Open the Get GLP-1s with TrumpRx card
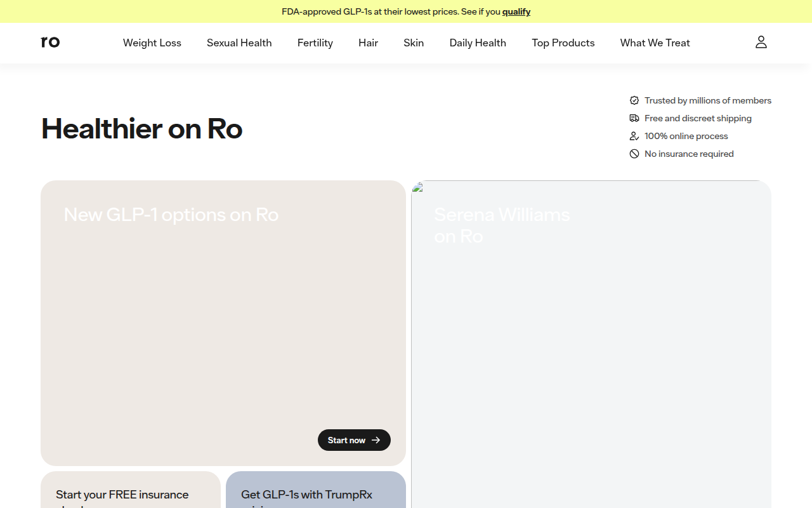The image size is (812, 508). (x=316, y=490)
